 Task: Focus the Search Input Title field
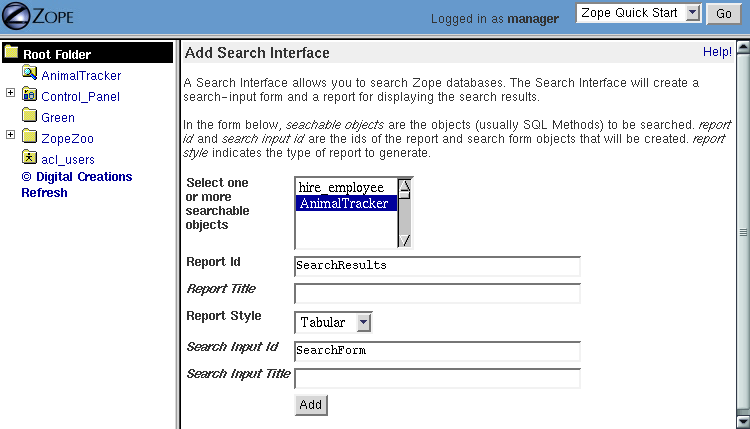pos(437,378)
